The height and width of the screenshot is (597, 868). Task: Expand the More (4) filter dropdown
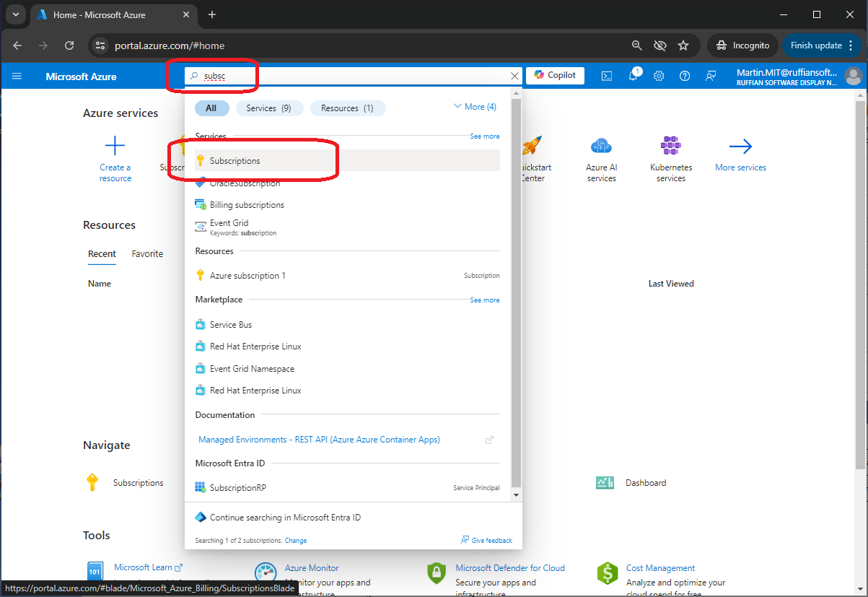point(475,107)
